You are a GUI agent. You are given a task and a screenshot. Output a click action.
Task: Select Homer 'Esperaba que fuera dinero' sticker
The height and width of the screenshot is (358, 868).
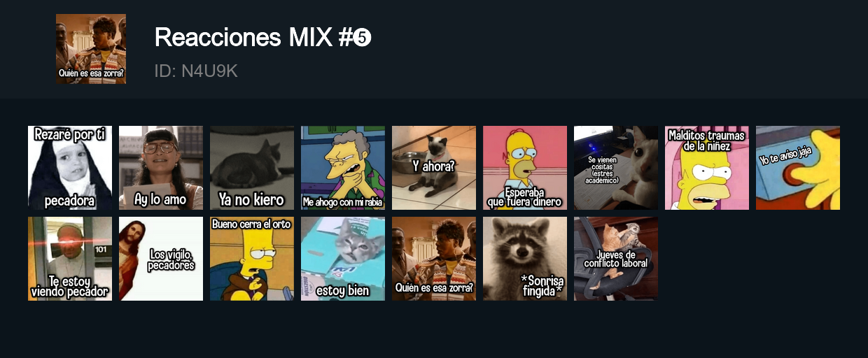coord(525,168)
